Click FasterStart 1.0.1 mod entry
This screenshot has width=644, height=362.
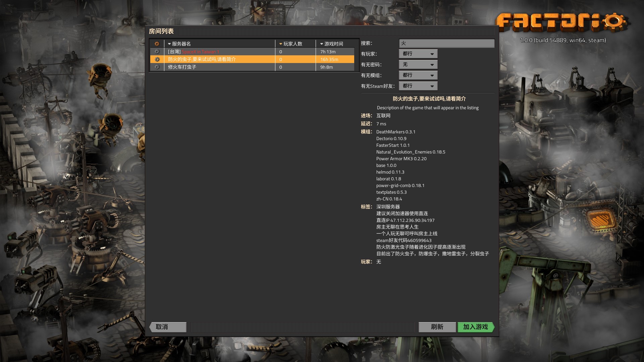(x=393, y=145)
